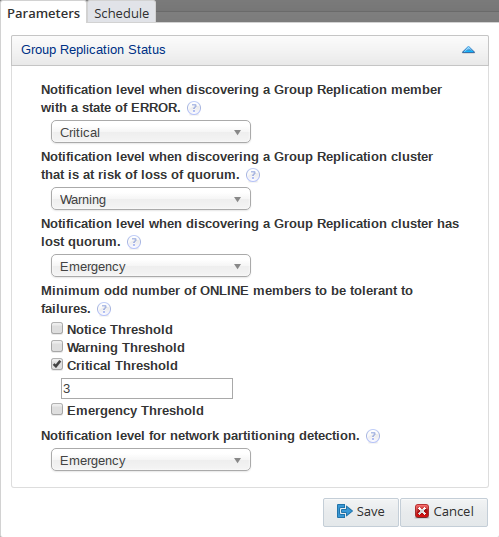Viewport: 499px width, 537px height.
Task: Switch to the Schedule tab
Action: coord(122,13)
